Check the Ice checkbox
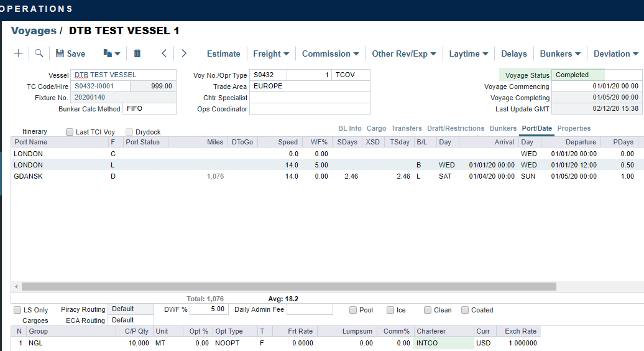The image size is (644, 351). click(x=390, y=310)
